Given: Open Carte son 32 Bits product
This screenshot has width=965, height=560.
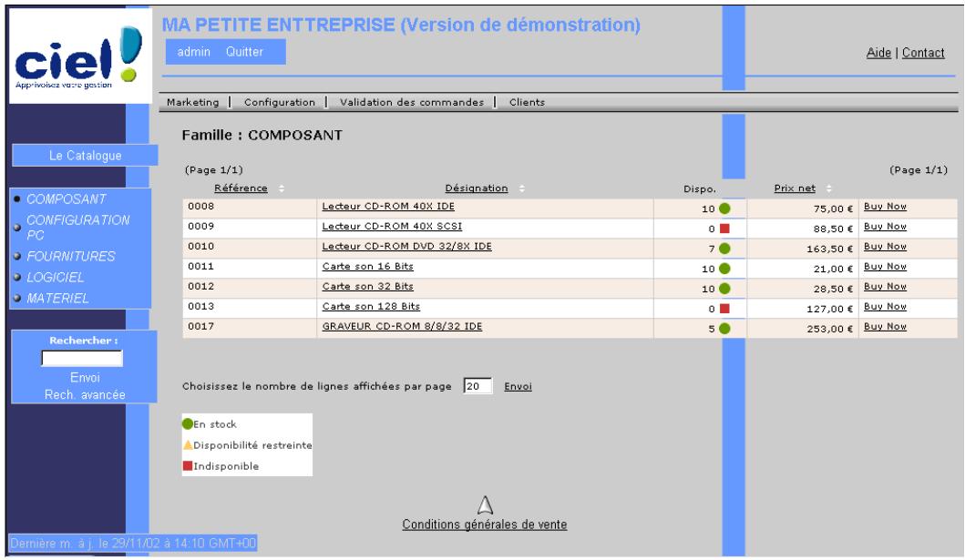Looking at the screenshot, I should click(x=368, y=287).
